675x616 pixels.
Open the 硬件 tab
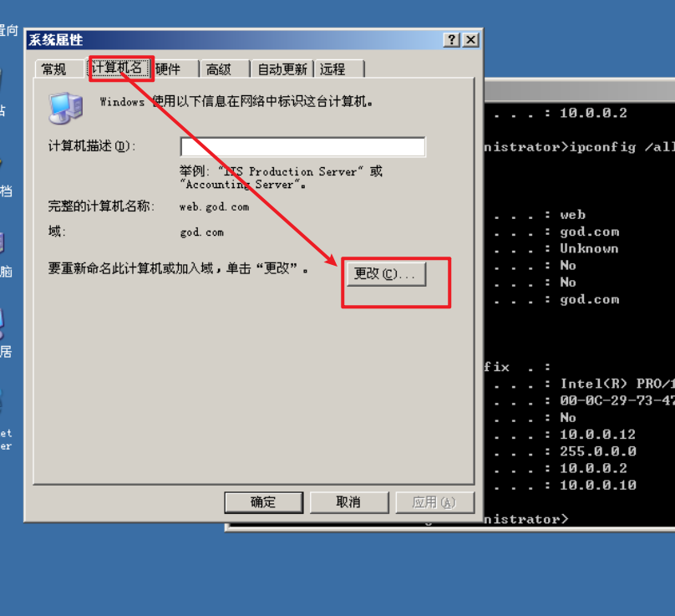pyautogui.click(x=174, y=69)
